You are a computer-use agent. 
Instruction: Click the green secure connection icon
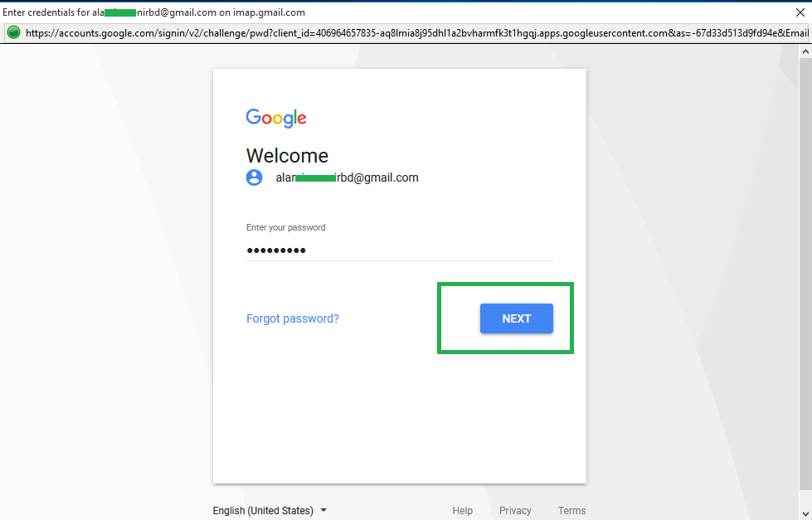13,32
